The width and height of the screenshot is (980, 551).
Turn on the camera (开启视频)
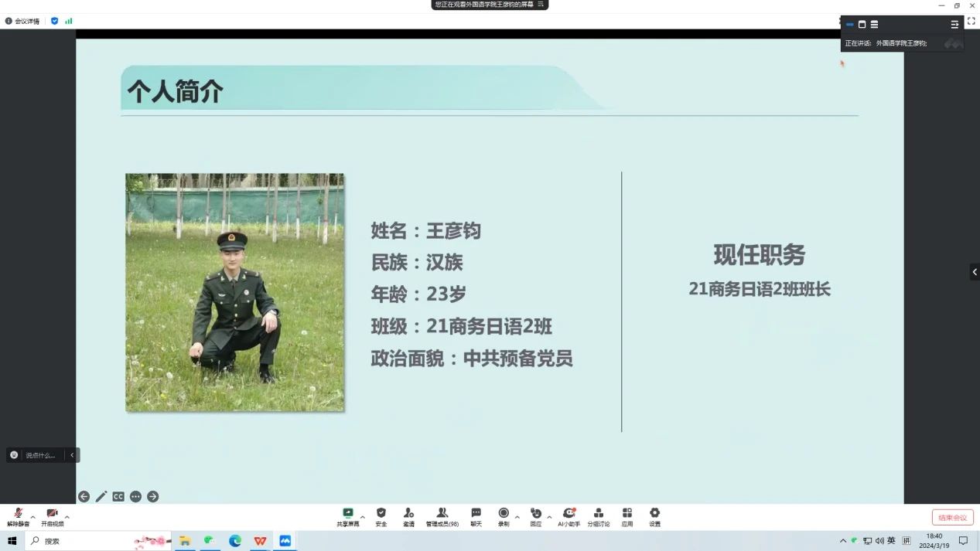tap(52, 516)
